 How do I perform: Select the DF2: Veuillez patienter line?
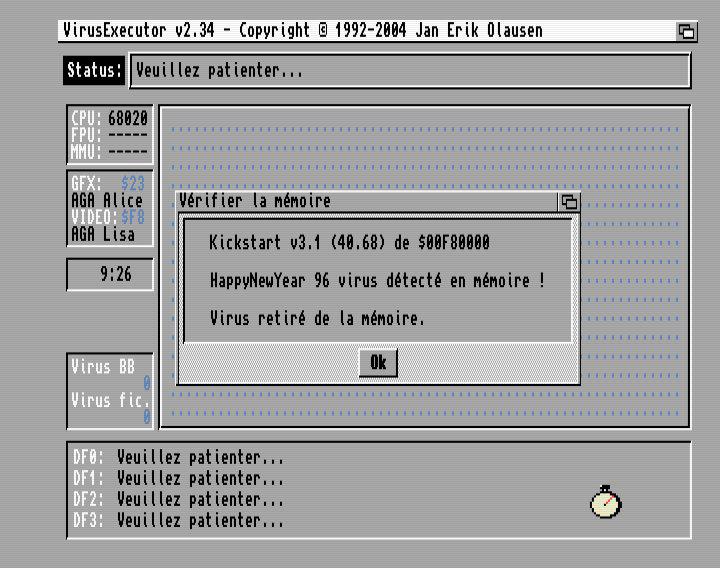(x=178, y=499)
